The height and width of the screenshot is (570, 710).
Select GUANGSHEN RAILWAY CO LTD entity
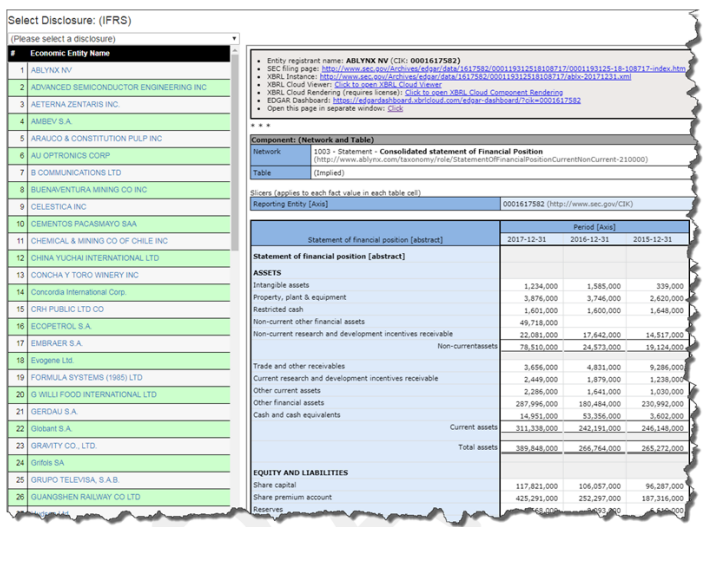click(x=86, y=497)
